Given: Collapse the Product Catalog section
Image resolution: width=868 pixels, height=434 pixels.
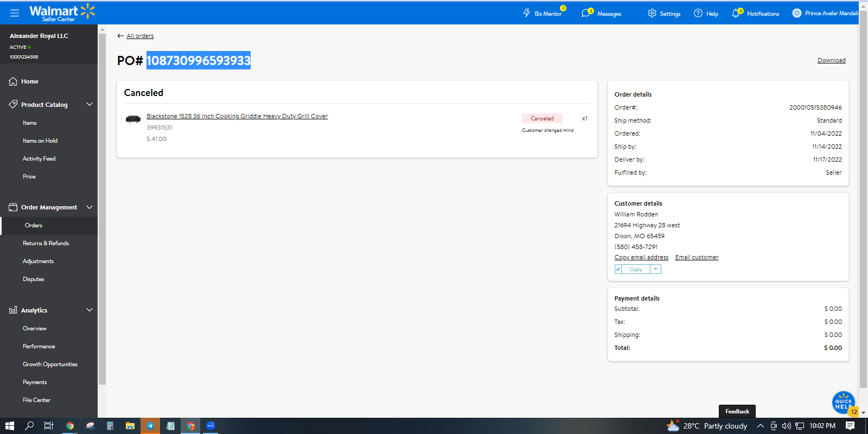Looking at the screenshot, I should pos(90,104).
